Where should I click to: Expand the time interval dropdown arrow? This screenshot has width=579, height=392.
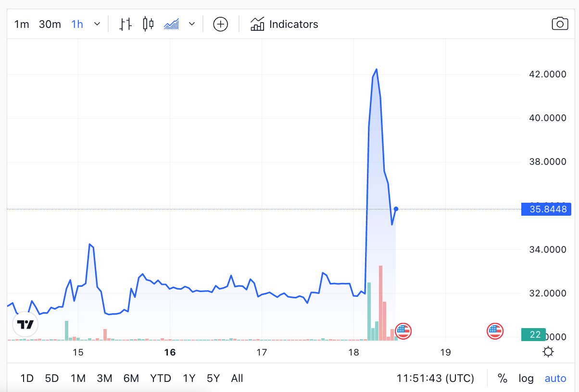[x=97, y=24]
